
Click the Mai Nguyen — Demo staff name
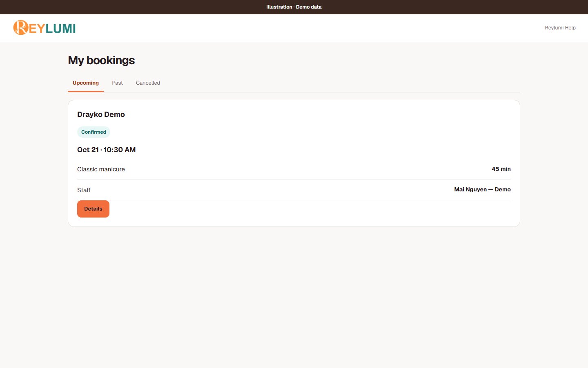(x=482, y=189)
